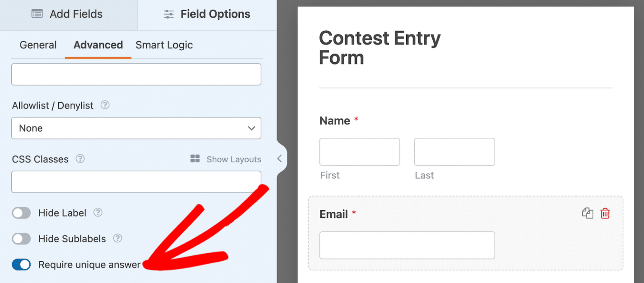This screenshot has width=644, height=283.
Task: Open the Hide Label help tooltip
Action: coord(98,213)
